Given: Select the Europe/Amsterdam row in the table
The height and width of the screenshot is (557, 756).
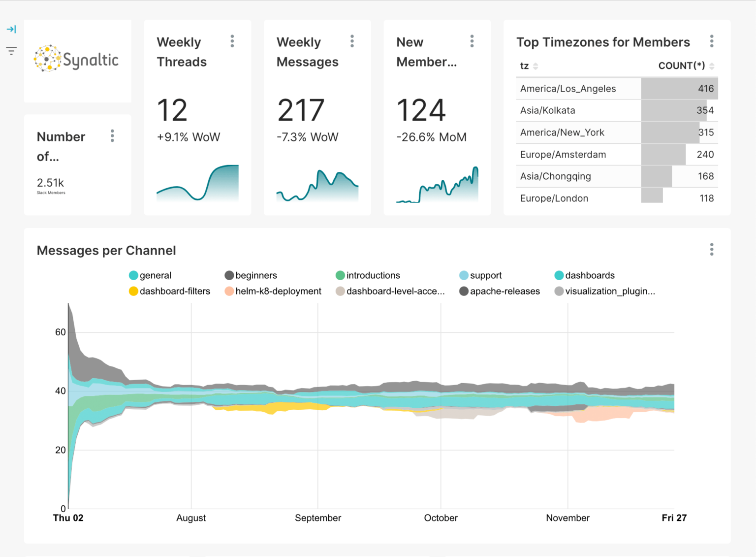Looking at the screenshot, I should (x=563, y=154).
